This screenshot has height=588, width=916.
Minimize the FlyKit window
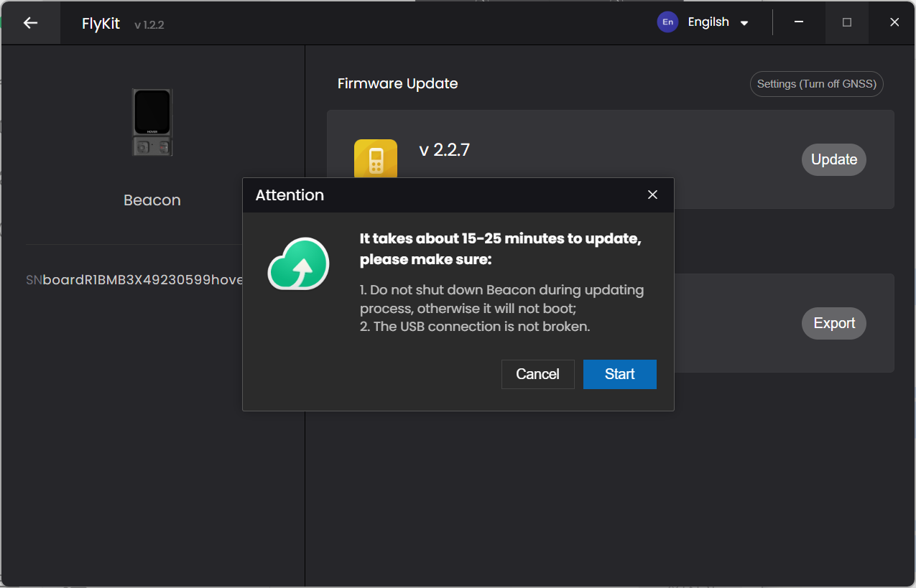click(x=799, y=22)
